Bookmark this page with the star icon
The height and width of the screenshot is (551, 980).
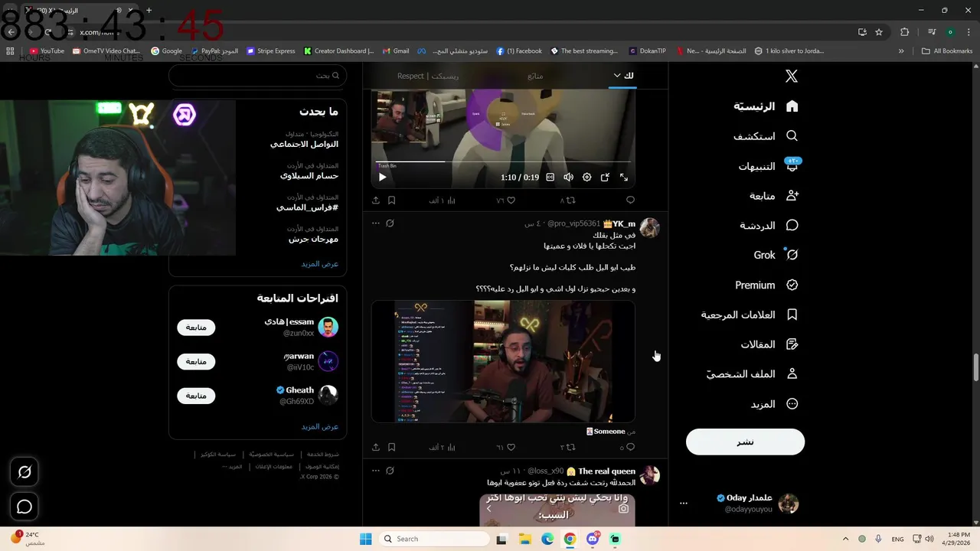879,32
